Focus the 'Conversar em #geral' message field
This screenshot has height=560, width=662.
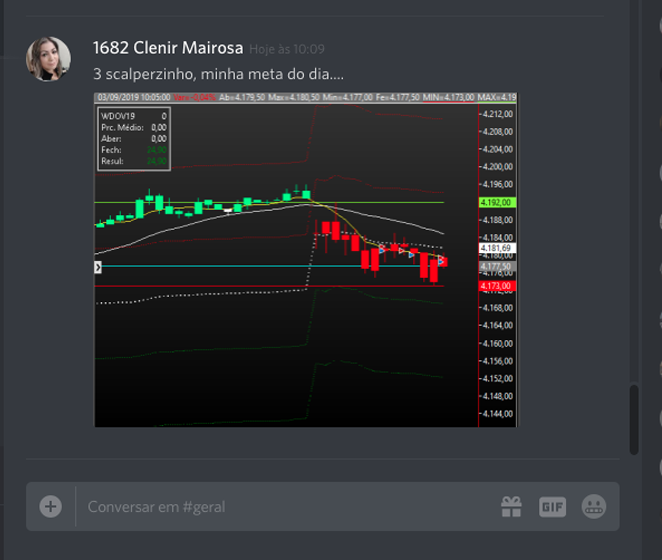tap(280, 507)
